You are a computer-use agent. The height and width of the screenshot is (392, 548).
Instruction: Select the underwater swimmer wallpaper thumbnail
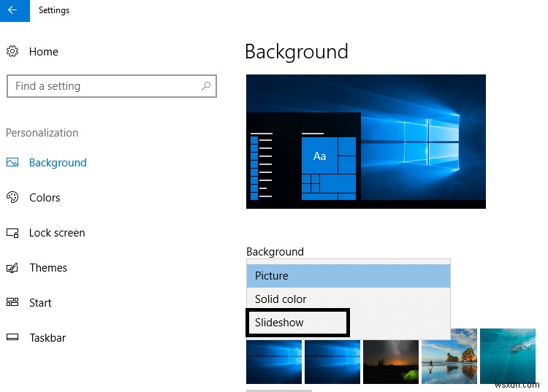point(508,356)
